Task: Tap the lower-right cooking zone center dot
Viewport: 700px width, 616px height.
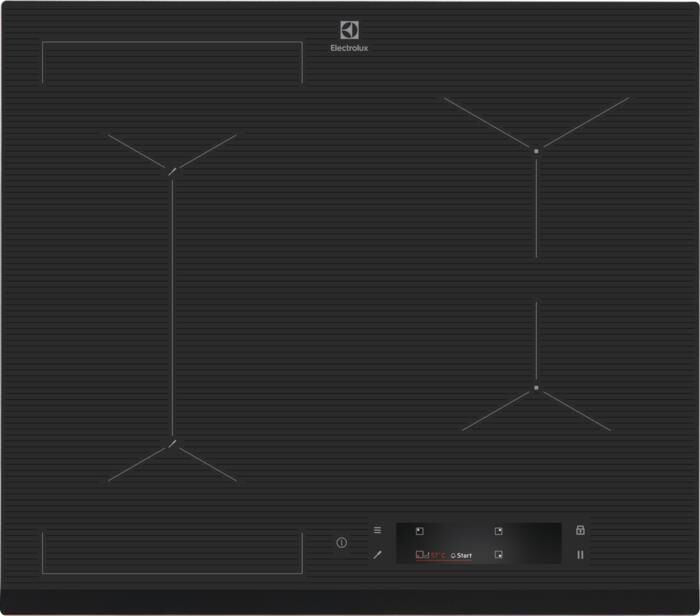Action: [x=536, y=387]
